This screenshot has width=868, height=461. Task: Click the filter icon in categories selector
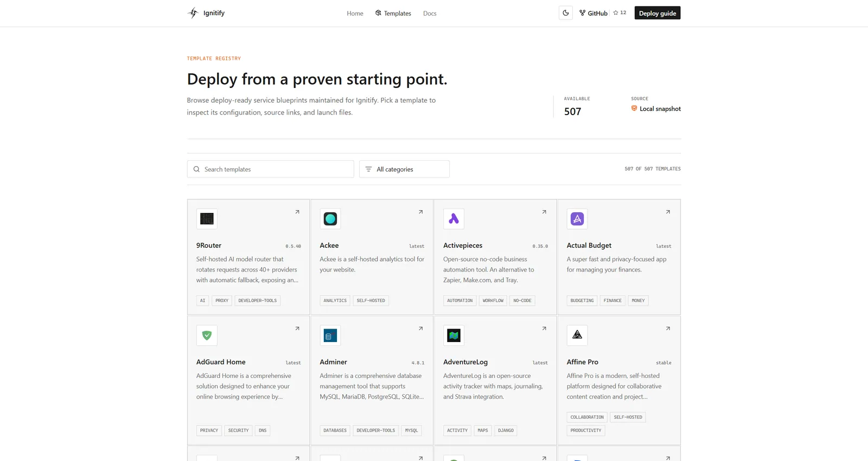coord(368,169)
